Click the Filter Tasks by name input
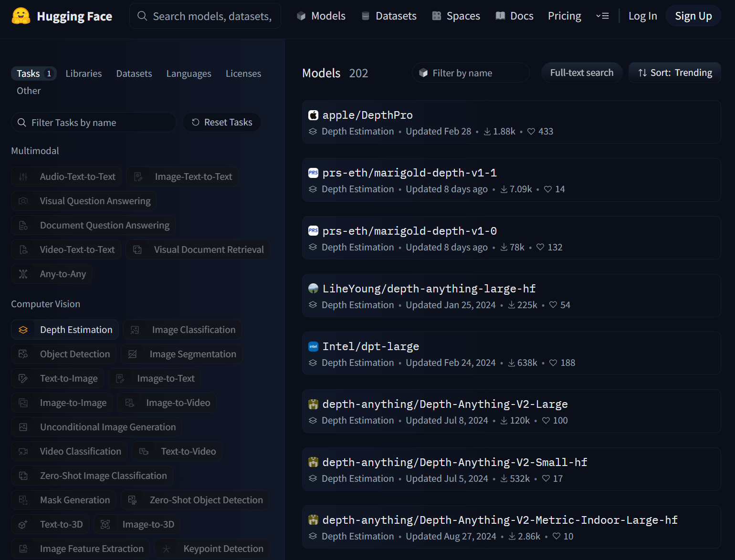Viewport: 735px width, 560px height. tap(94, 123)
